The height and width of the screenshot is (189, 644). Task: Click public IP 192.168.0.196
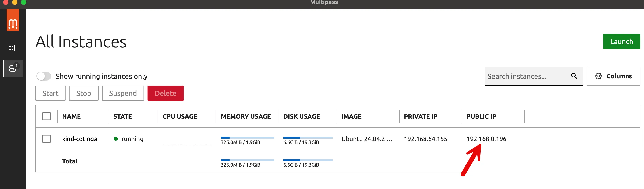486,139
